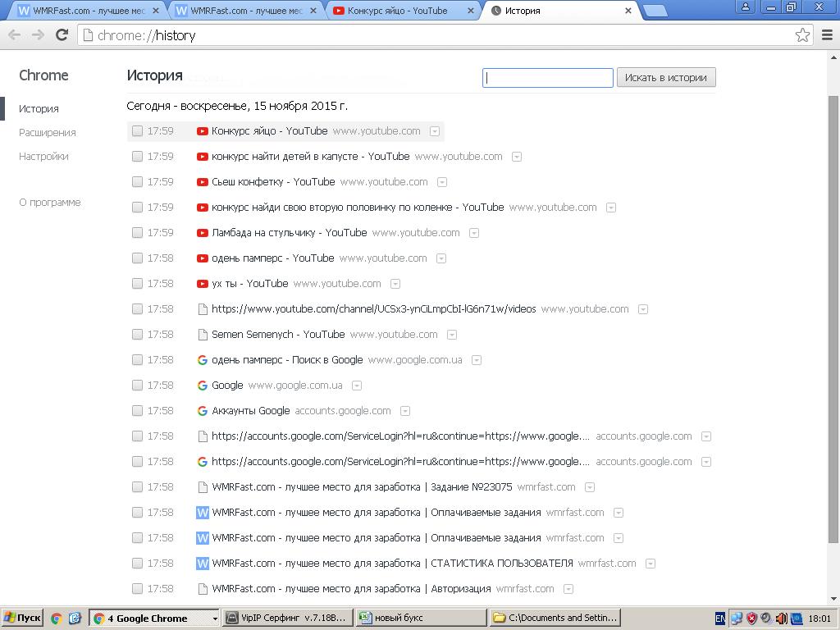Click YouTube favicon for 'Сьеш конфетку' entry
Image resolution: width=840 pixels, height=630 pixels.
click(202, 182)
